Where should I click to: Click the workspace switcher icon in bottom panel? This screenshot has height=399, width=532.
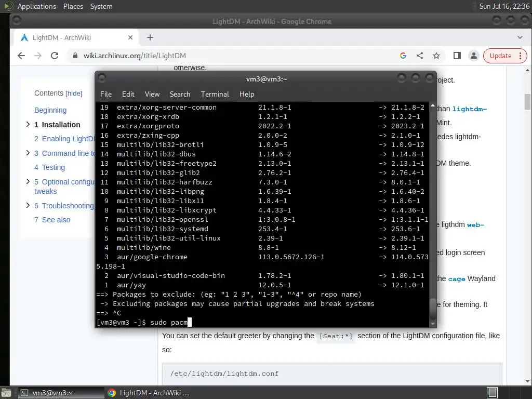point(492,393)
